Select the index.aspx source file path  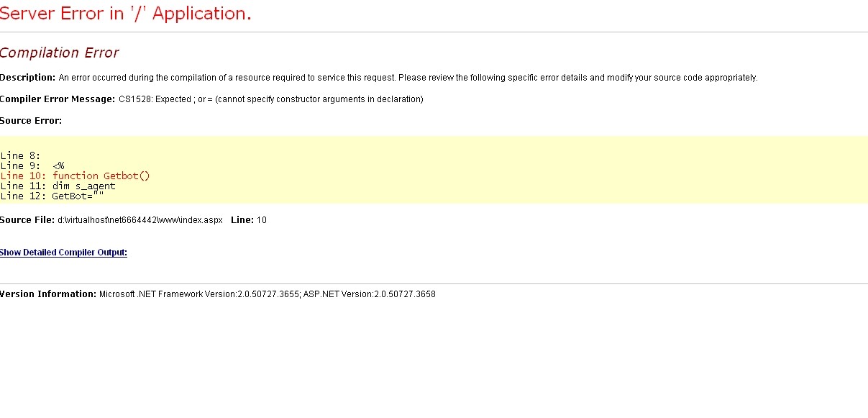click(140, 220)
